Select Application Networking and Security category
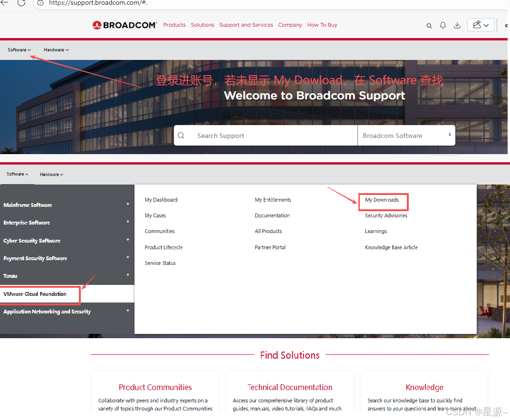The height and width of the screenshot is (420, 510). (x=47, y=312)
